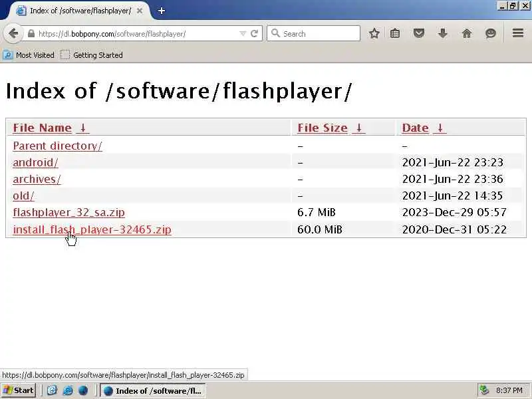
Task: Download install_flash_player-32465.zip
Action: point(92,229)
